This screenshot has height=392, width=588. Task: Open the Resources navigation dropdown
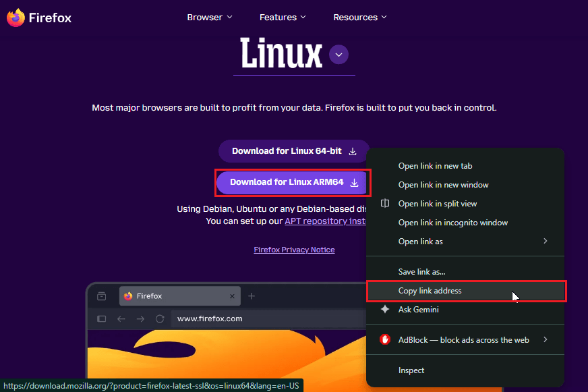(x=359, y=18)
